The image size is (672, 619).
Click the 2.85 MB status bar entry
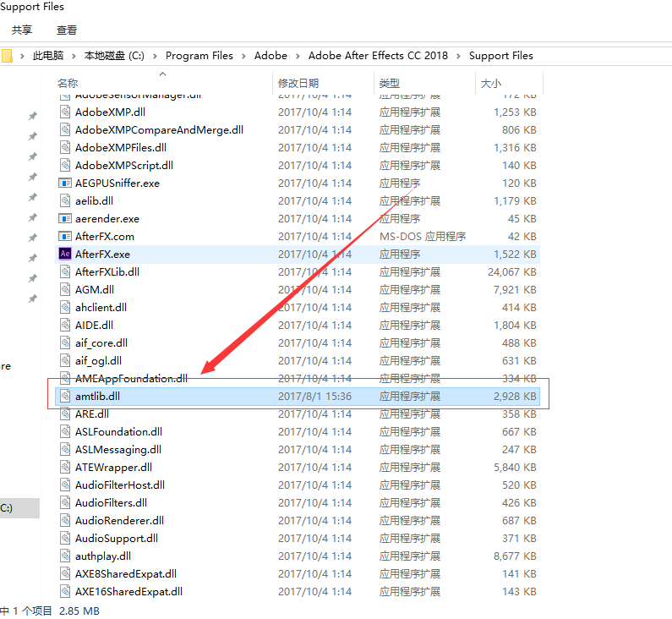pyautogui.click(x=79, y=611)
